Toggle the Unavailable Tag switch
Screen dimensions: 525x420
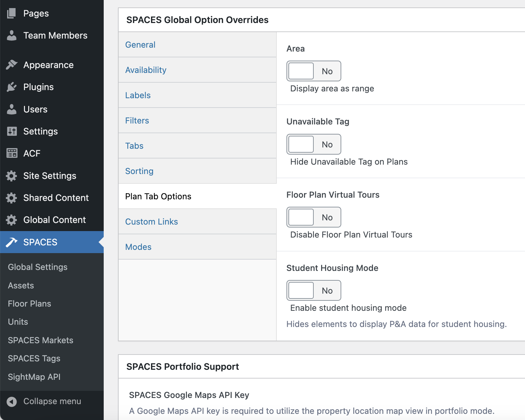pyautogui.click(x=314, y=144)
